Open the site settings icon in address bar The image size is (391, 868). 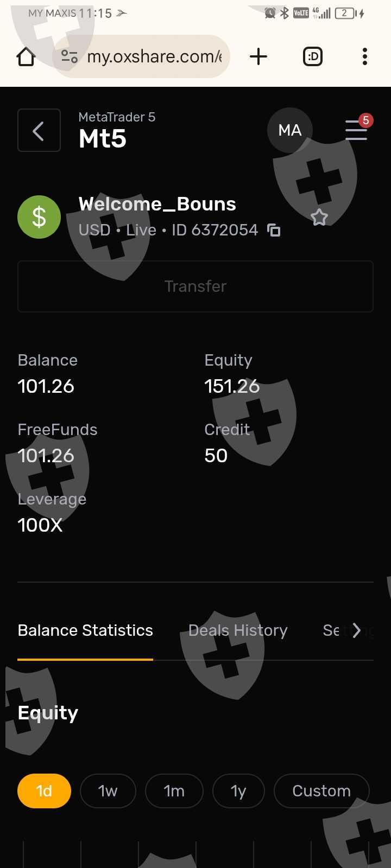point(70,56)
